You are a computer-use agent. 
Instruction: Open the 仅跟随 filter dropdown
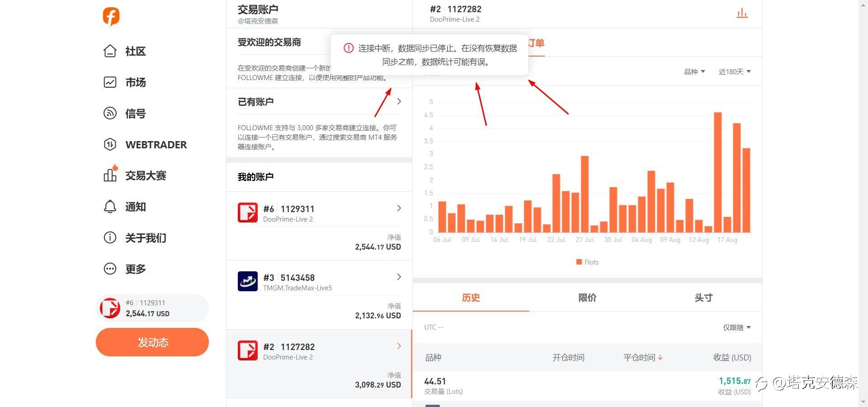point(737,327)
